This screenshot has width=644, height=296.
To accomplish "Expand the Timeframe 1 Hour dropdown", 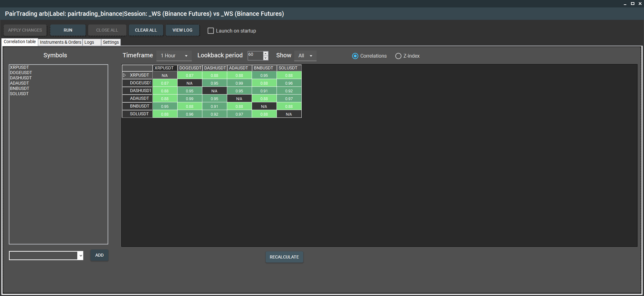I will pyautogui.click(x=174, y=56).
